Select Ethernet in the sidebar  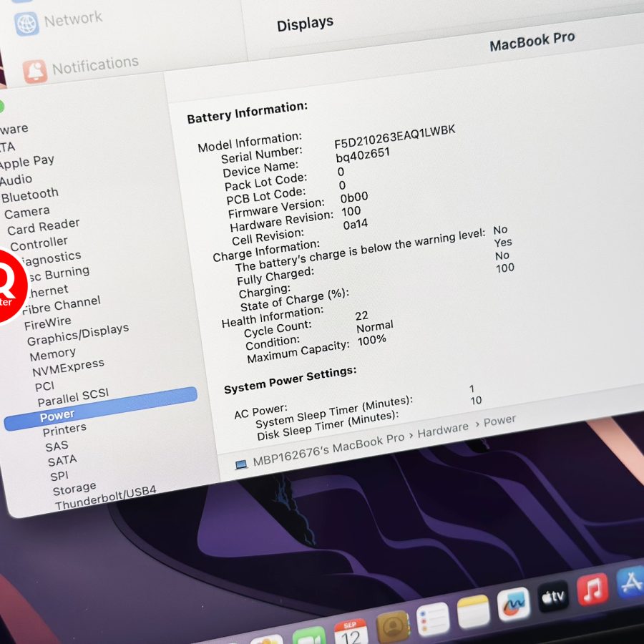pyautogui.click(x=48, y=291)
